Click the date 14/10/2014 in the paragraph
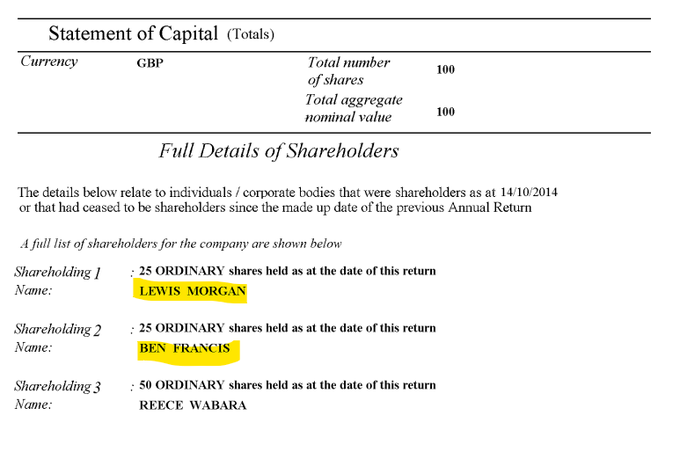Viewport: 680px width, 452px height. [529, 192]
